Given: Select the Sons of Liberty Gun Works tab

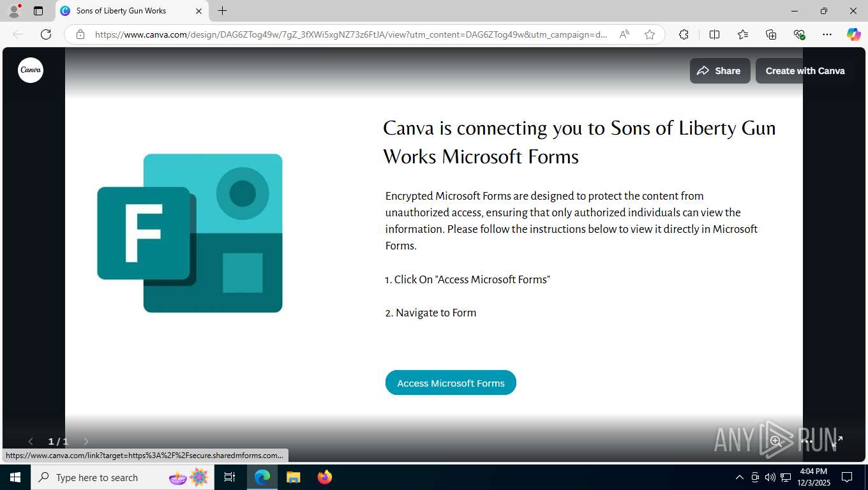Looking at the screenshot, I should 132,11.
